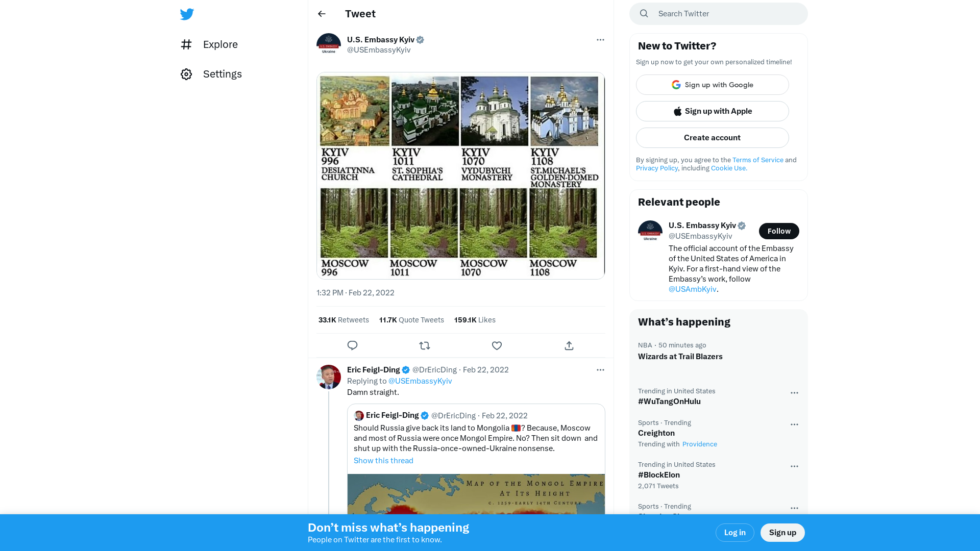Image resolution: width=980 pixels, height=551 pixels.
Task: Open the Settings gear icon
Action: pyautogui.click(x=186, y=74)
